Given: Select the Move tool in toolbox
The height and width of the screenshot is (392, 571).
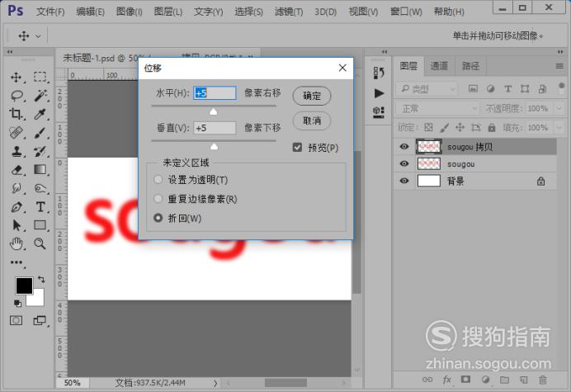Looking at the screenshot, I should coord(17,78).
